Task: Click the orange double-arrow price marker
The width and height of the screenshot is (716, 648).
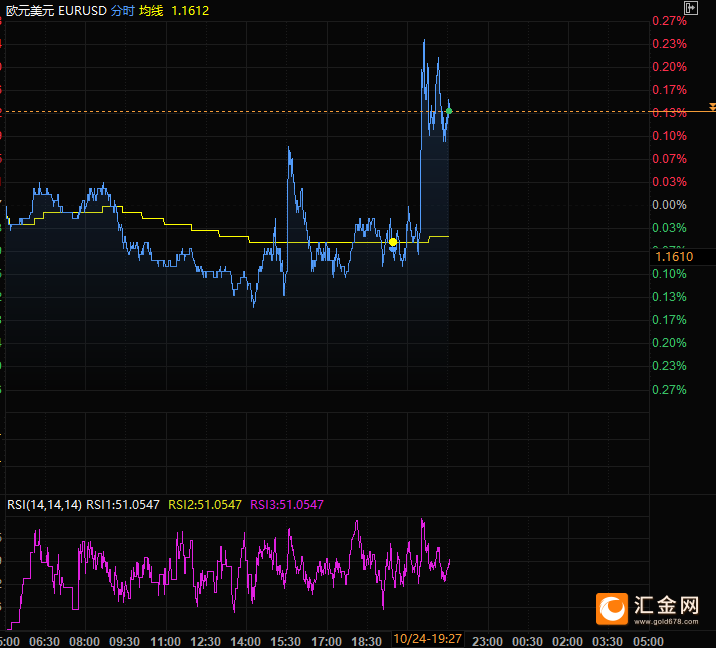Action: 711,106
